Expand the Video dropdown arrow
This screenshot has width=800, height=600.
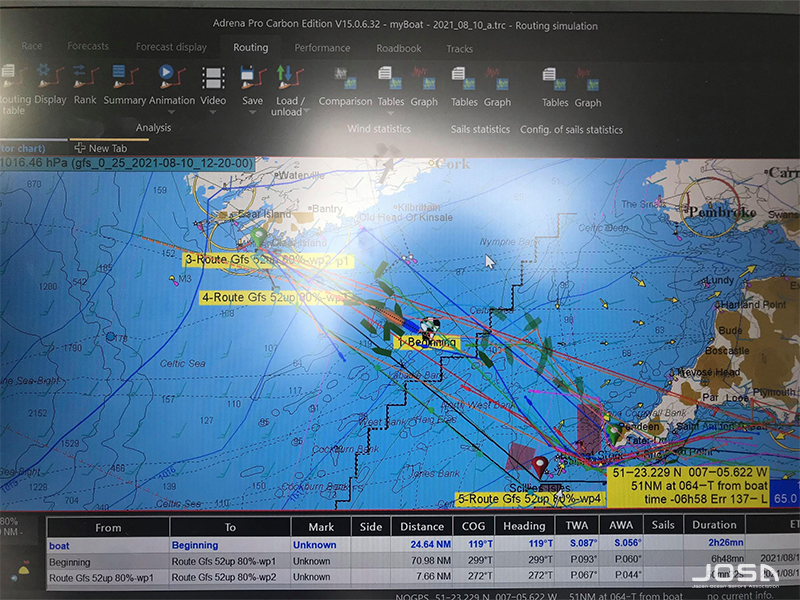click(213, 112)
